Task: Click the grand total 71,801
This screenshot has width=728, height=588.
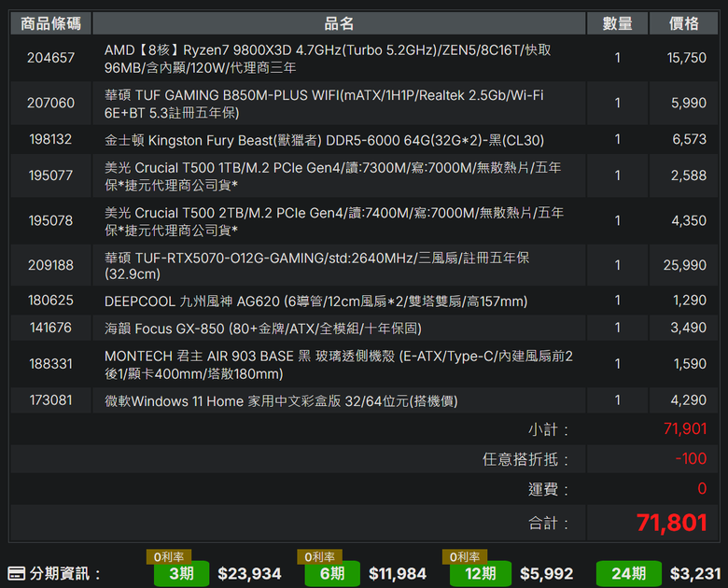Action: coord(671,523)
